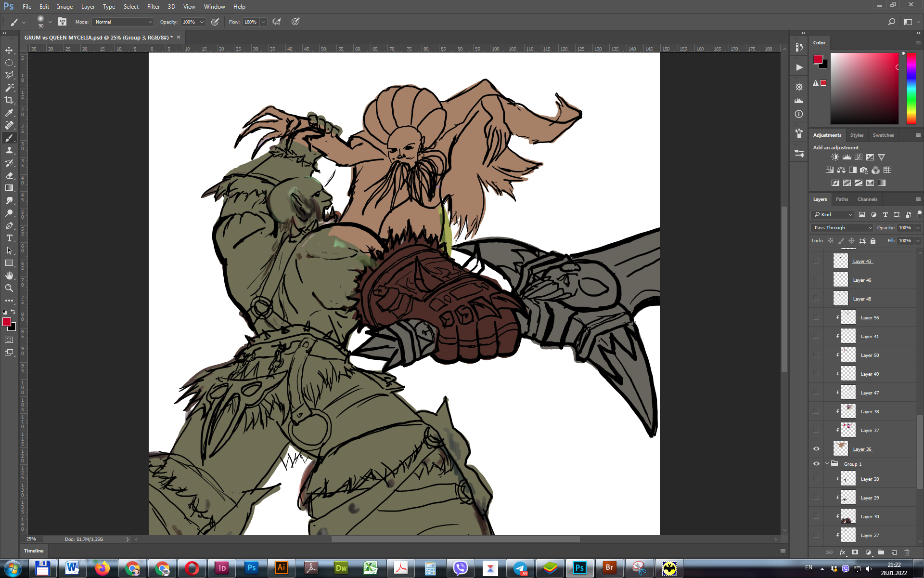Hide Group 1 visibility eye
The width and height of the screenshot is (924, 578).
[x=816, y=464]
